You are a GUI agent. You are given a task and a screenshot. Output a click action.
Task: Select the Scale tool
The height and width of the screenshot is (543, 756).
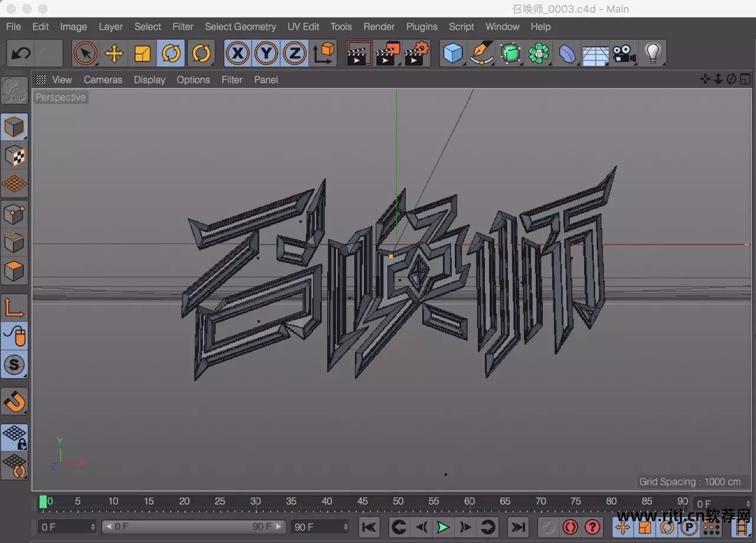142,54
